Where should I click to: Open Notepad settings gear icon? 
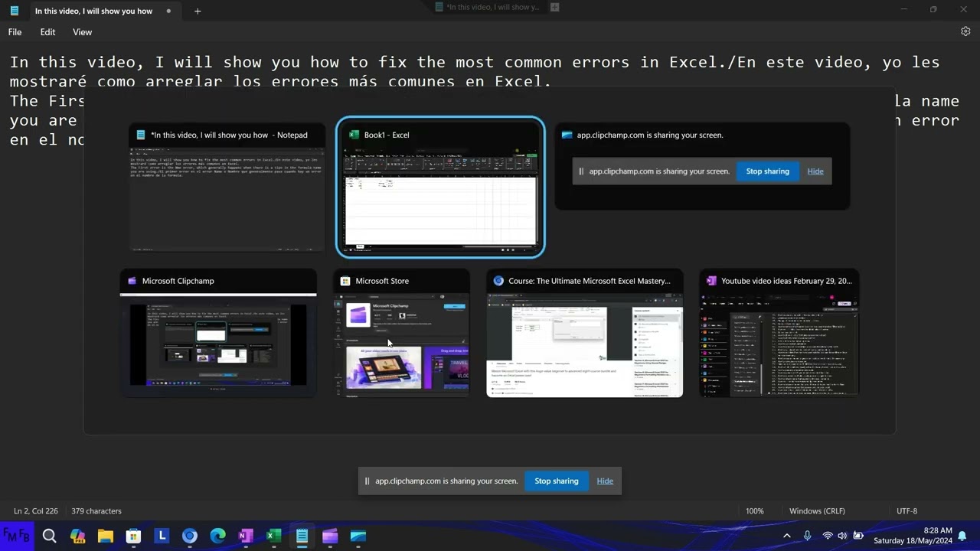click(965, 31)
